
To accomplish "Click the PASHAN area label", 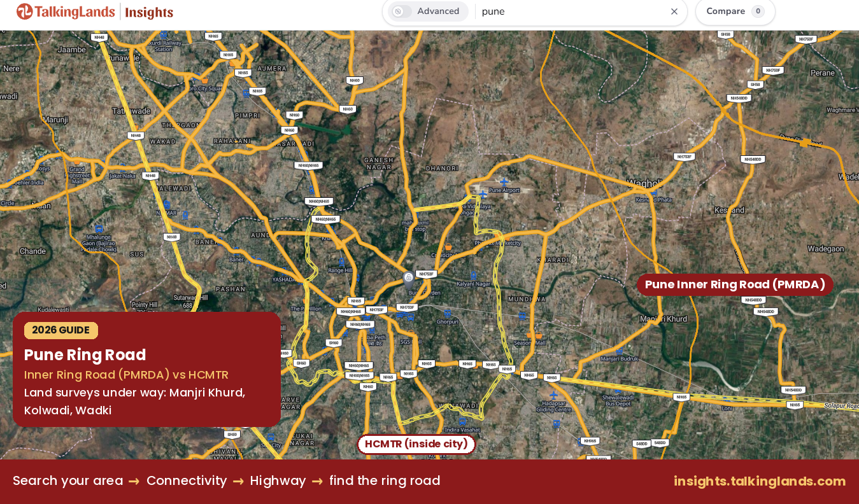I will (231, 289).
